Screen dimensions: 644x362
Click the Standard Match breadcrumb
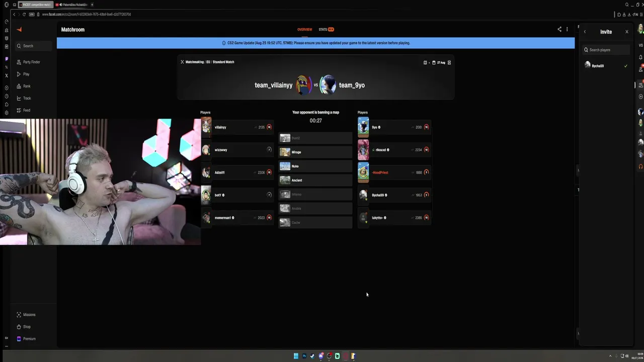point(223,62)
